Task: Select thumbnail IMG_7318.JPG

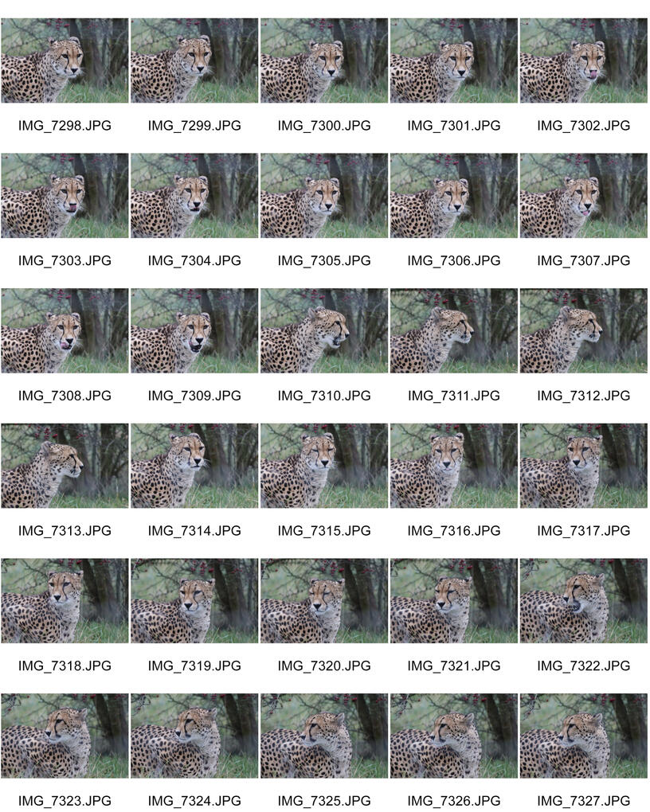Action: pos(65,601)
